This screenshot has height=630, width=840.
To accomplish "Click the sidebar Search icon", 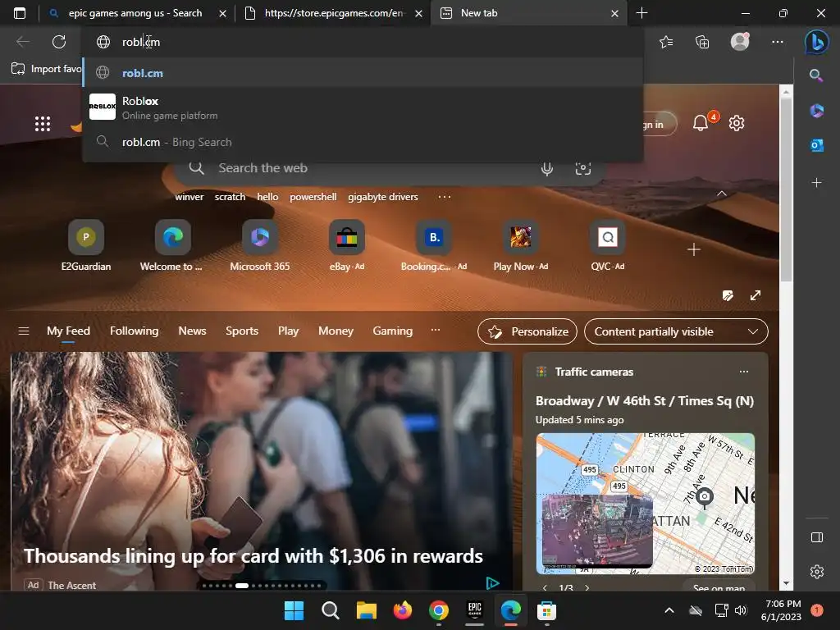I will 816,75.
